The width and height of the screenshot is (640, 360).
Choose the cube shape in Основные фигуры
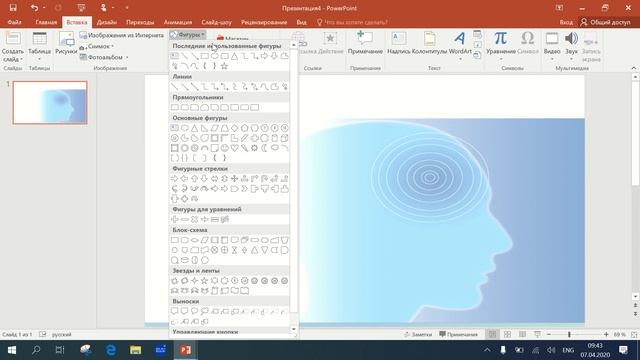click(284, 138)
